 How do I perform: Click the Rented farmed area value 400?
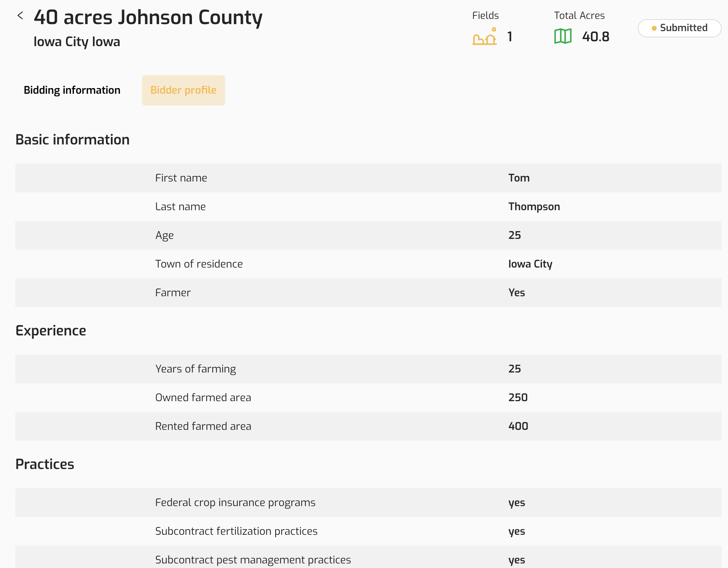[518, 426]
